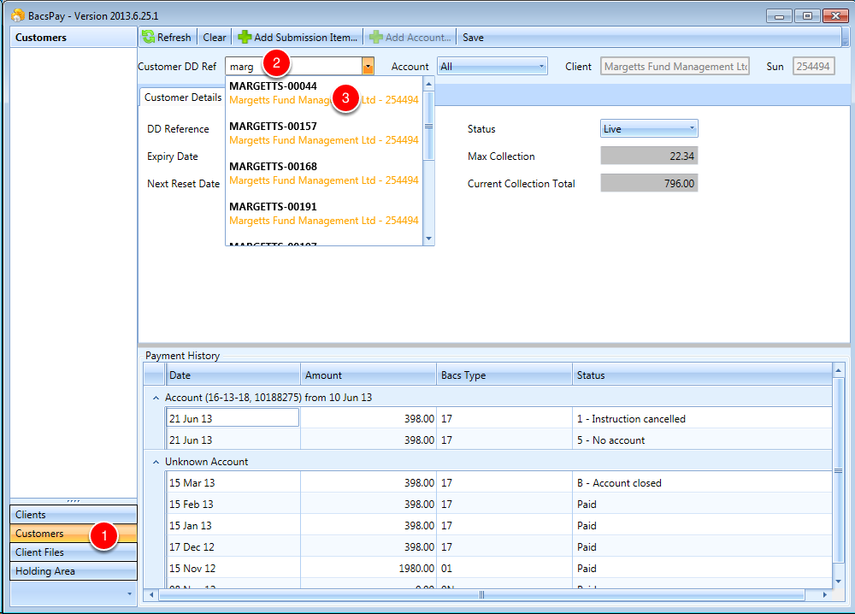Select MARGETTS-00157 from the suggestion list
The width and height of the screenshot is (855, 614).
[x=324, y=133]
